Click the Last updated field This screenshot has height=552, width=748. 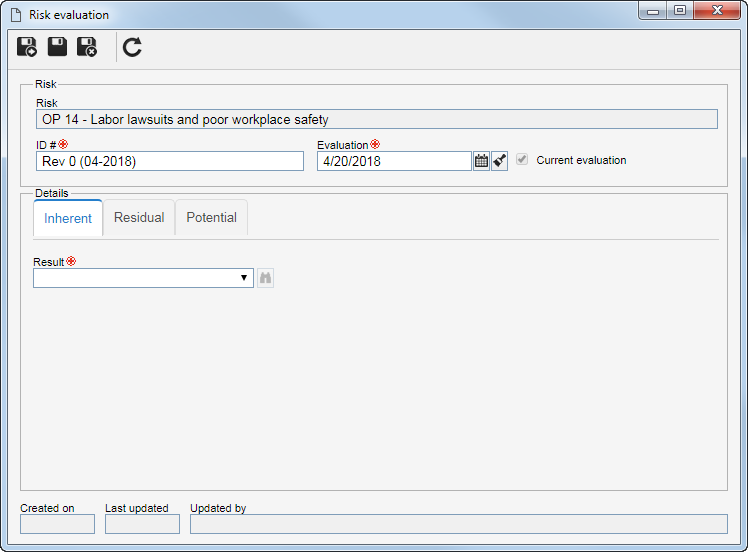pos(142,524)
